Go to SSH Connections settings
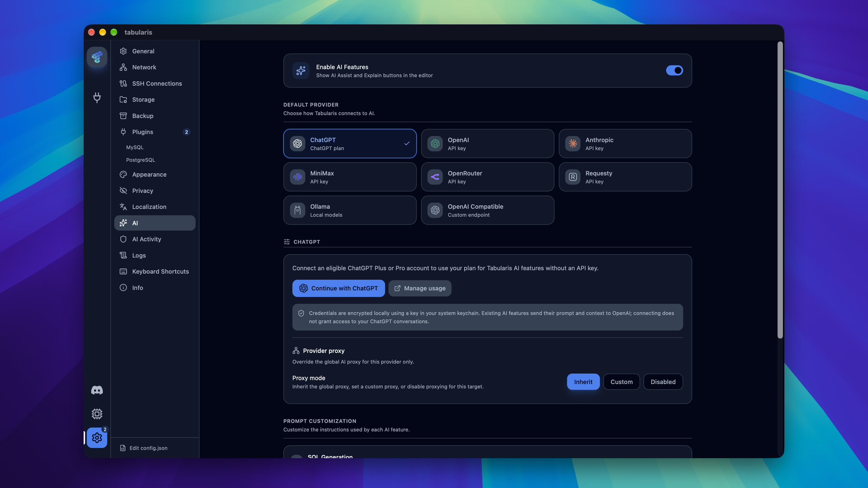The image size is (868, 488). tap(155, 84)
